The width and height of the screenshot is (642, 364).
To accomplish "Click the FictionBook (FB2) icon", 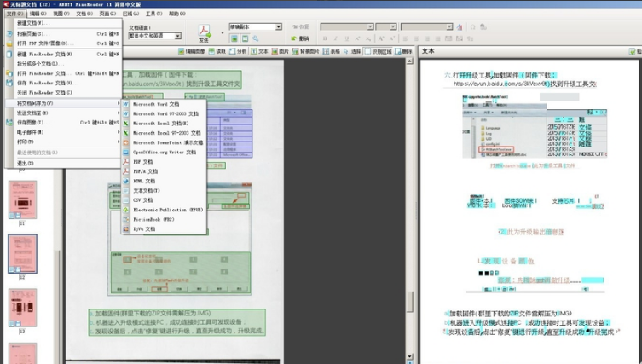I will 126,219.
